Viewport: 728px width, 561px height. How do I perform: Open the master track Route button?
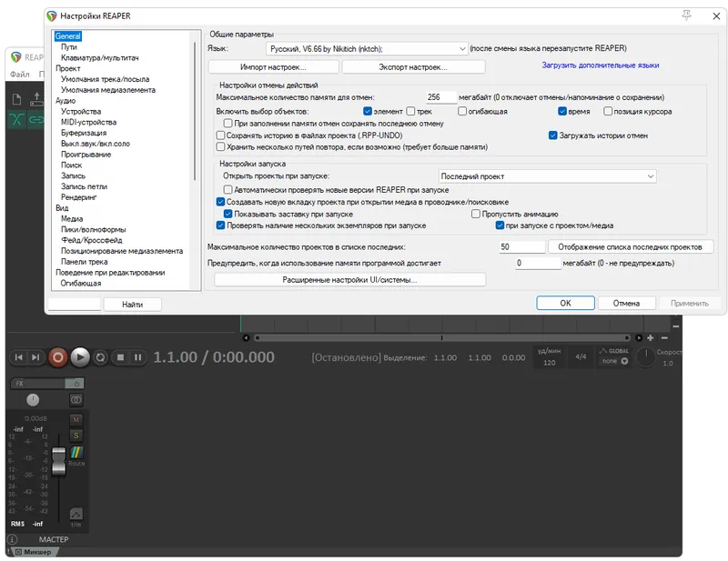(76, 454)
